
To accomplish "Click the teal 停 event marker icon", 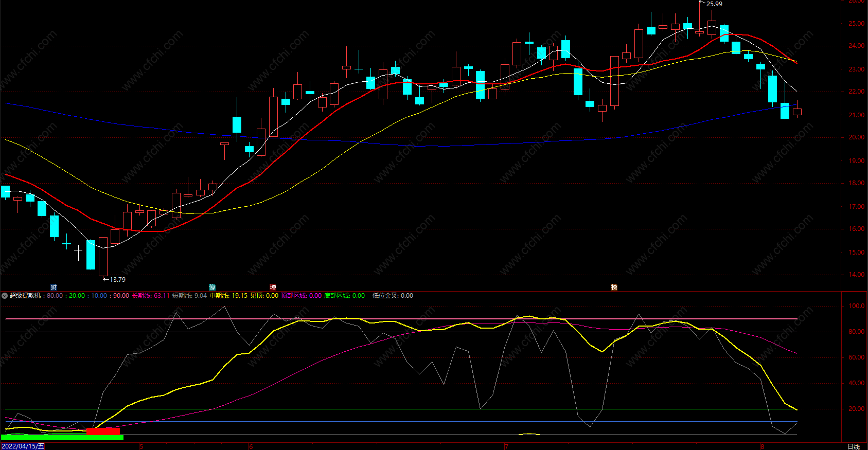I will (212, 287).
